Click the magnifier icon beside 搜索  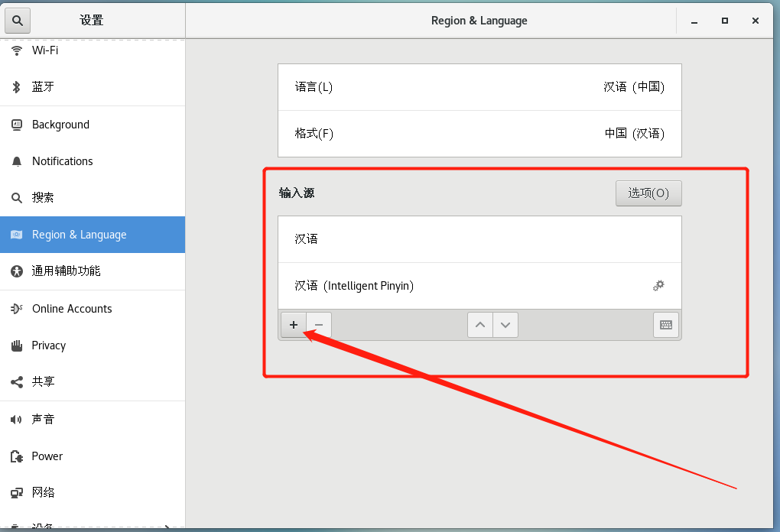pyautogui.click(x=16, y=198)
